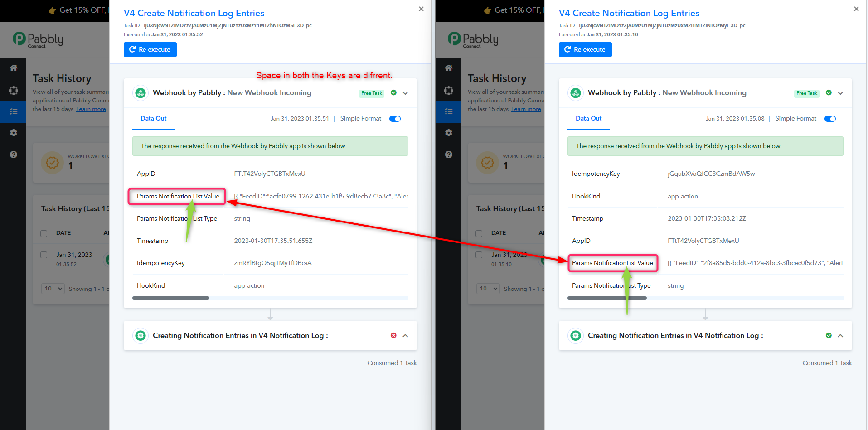Open the rows-per-page dropdown showing 10 in left window
Image resolution: width=868 pixels, height=430 pixels.
coord(53,289)
